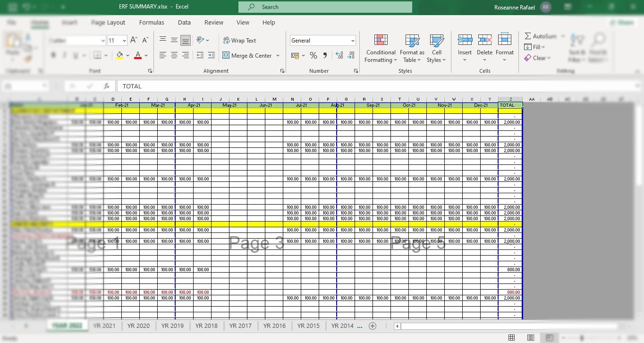644x343 pixels.
Task: Apply accounting number format
Action: (x=295, y=55)
